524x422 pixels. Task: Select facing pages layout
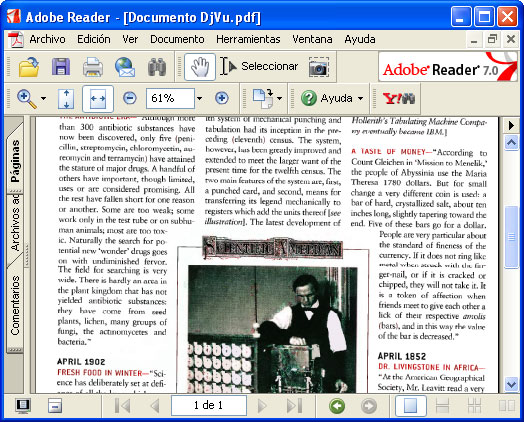pyautogui.click(x=507, y=406)
